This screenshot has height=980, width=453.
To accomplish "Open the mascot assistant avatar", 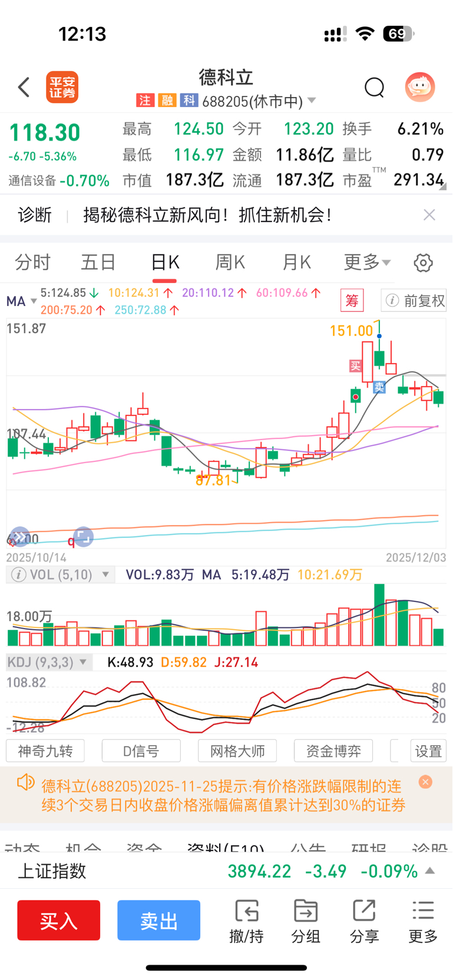I will click(x=420, y=87).
